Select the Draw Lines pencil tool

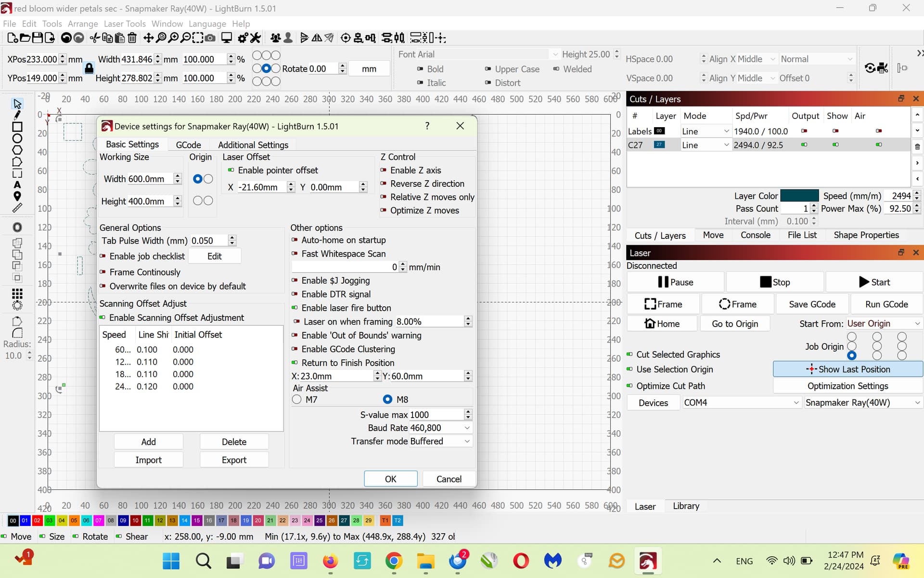click(17, 115)
